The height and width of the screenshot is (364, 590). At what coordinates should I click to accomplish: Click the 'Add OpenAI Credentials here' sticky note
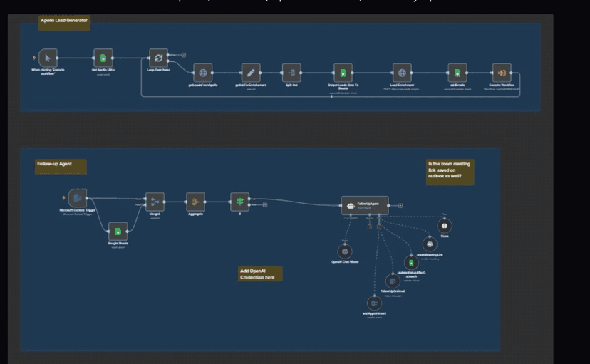click(x=260, y=274)
